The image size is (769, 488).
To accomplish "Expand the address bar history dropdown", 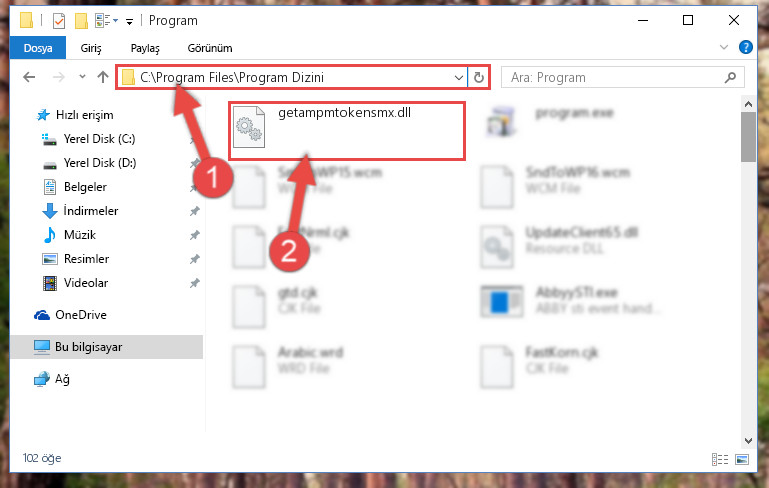I will 459,77.
